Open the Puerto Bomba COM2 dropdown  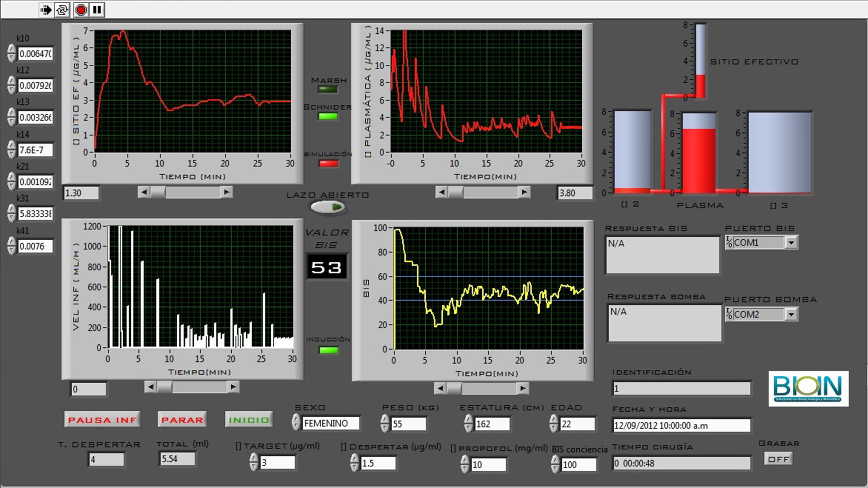pyautogui.click(x=791, y=314)
